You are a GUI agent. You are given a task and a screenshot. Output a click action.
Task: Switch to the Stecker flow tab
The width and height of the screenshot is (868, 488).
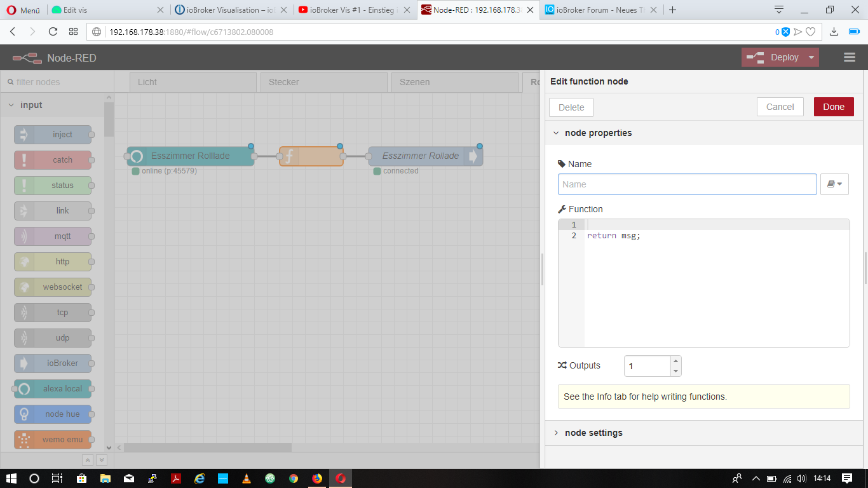[x=324, y=82]
